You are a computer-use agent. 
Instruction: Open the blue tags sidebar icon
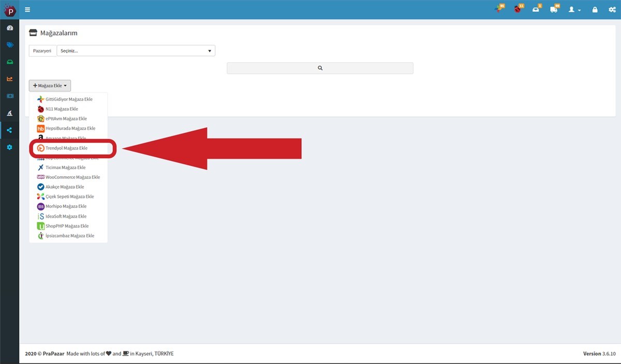point(9,45)
